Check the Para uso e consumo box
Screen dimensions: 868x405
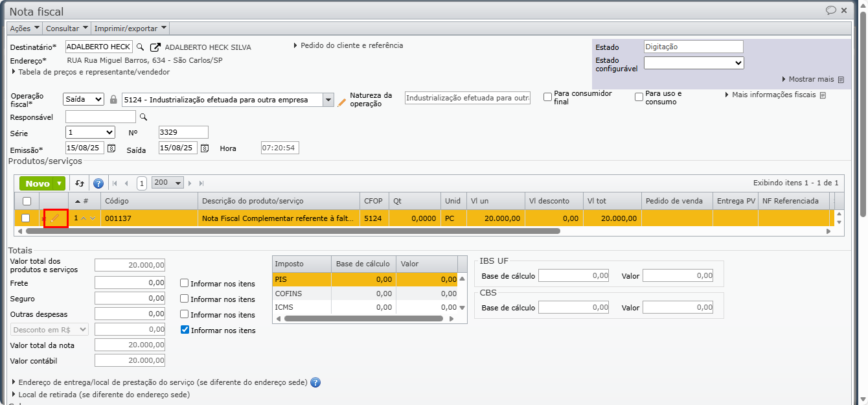point(639,97)
